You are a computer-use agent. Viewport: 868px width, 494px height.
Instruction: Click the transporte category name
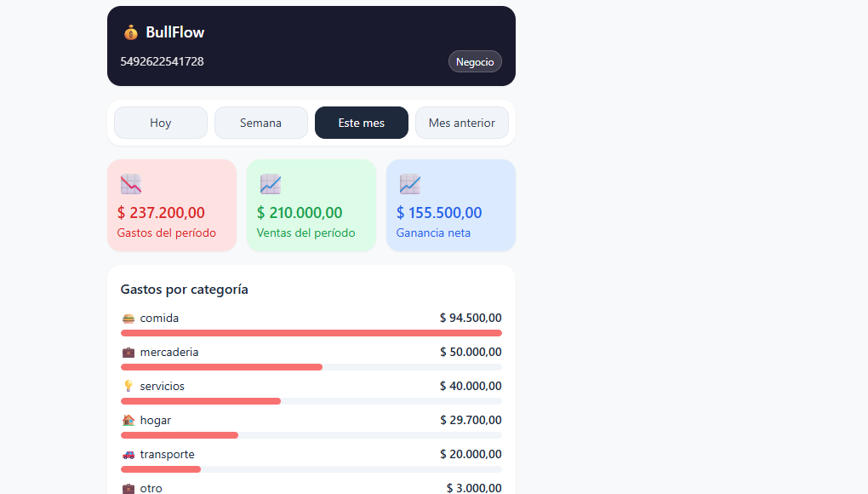tap(167, 455)
